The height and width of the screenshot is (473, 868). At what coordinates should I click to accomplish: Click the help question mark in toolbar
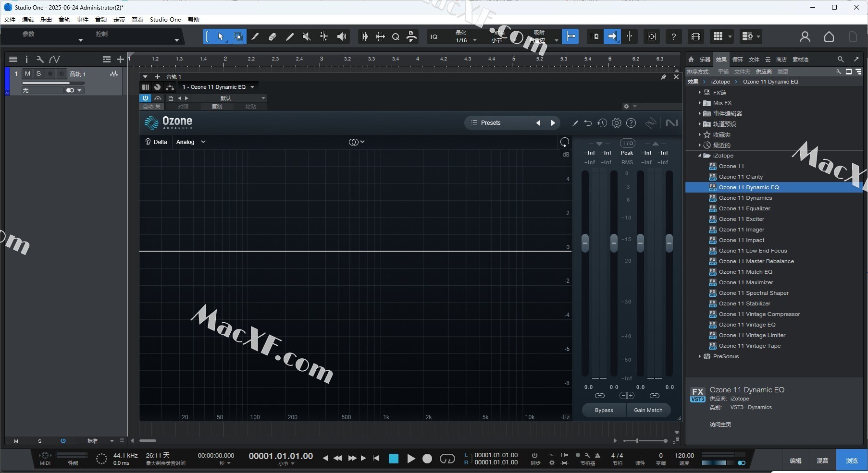(674, 36)
